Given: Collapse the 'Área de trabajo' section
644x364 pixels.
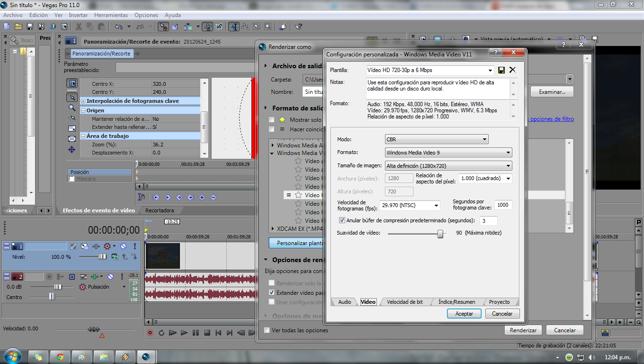Looking at the screenshot, I should tap(83, 136).
